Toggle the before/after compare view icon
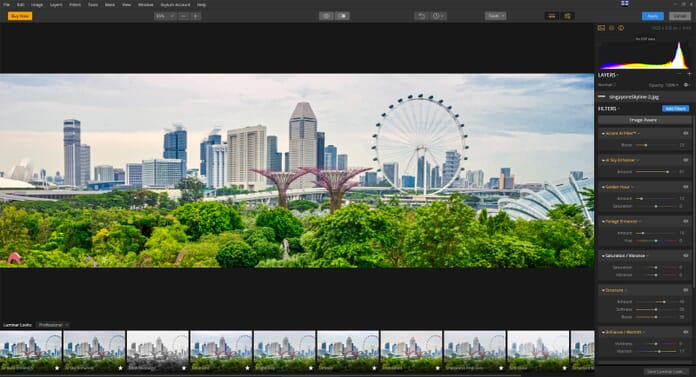The height and width of the screenshot is (377, 696). tap(342, 16)
